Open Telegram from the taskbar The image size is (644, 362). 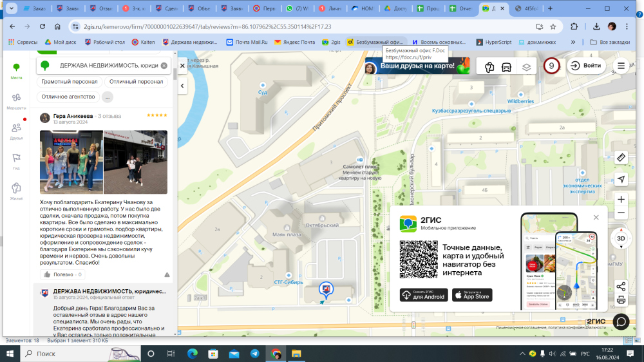pos(254,354)
